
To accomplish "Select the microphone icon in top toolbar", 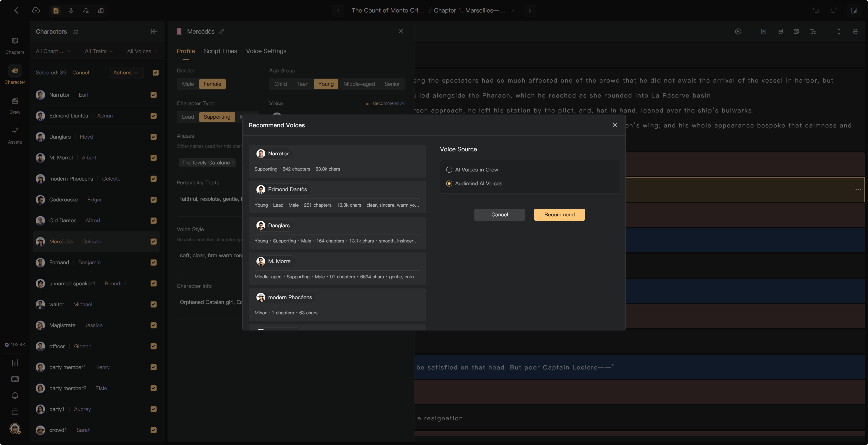I will tap(71, 10).
